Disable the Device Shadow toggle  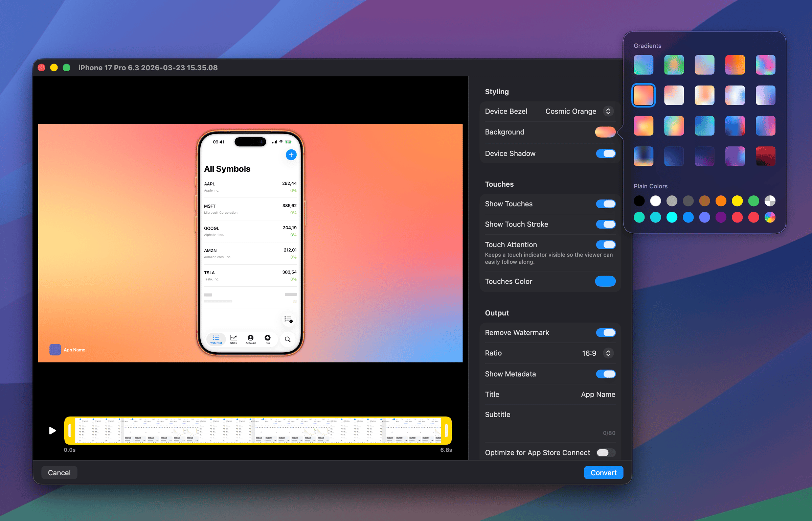click(605, 153)
